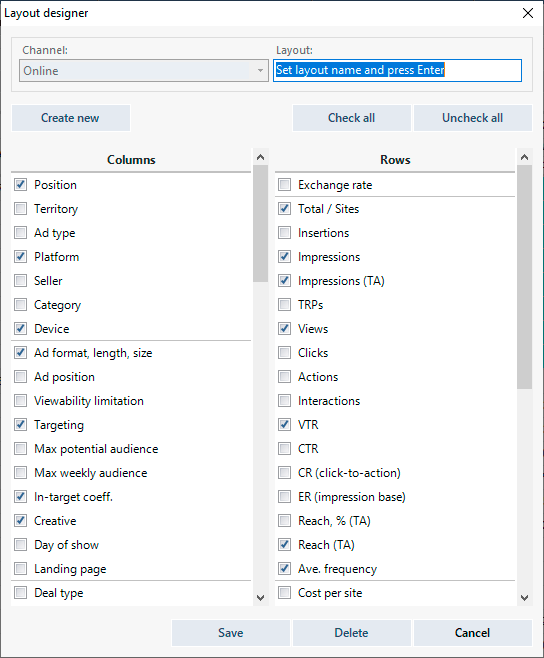Screen dimensions: 544x658
Task: Click Check all button
Action: (351, 118)
